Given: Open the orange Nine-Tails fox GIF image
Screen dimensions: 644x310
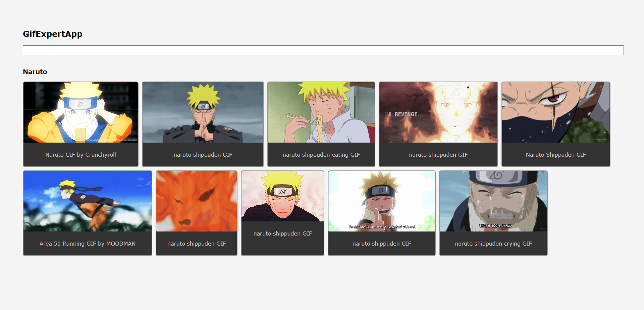Looking at the screenshot, I should point(197,201).
